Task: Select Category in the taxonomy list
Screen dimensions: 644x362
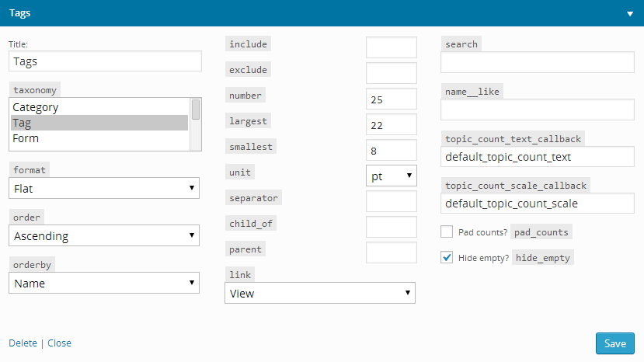Action: pos(99,107)
